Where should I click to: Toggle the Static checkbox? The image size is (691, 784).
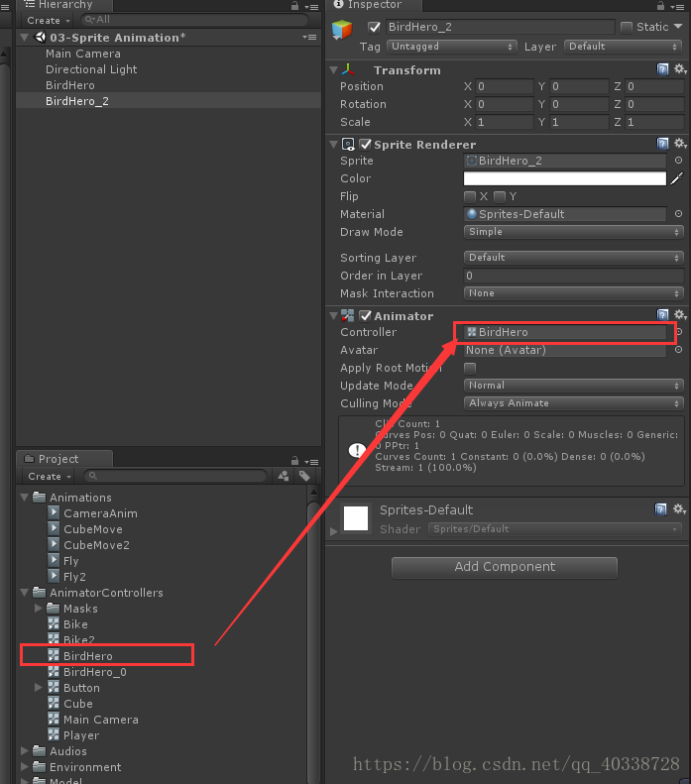[x=627, y=27]
